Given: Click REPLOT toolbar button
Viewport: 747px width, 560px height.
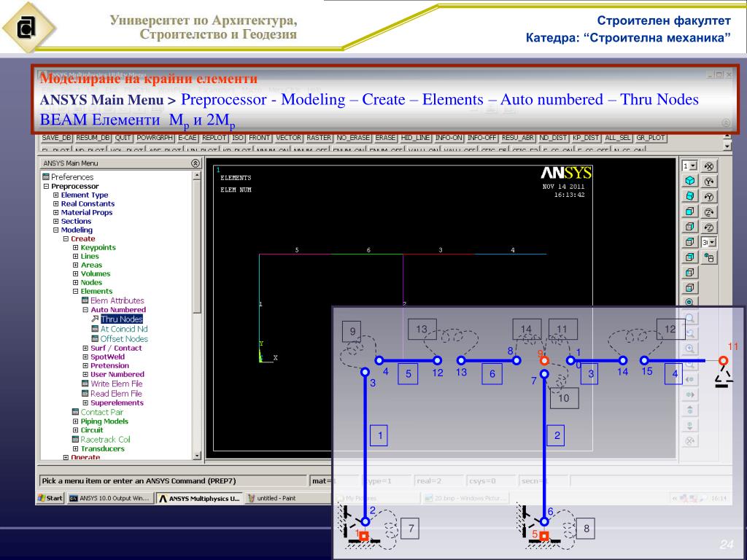Looking at the screenshot, I should (x=214, y=138).
